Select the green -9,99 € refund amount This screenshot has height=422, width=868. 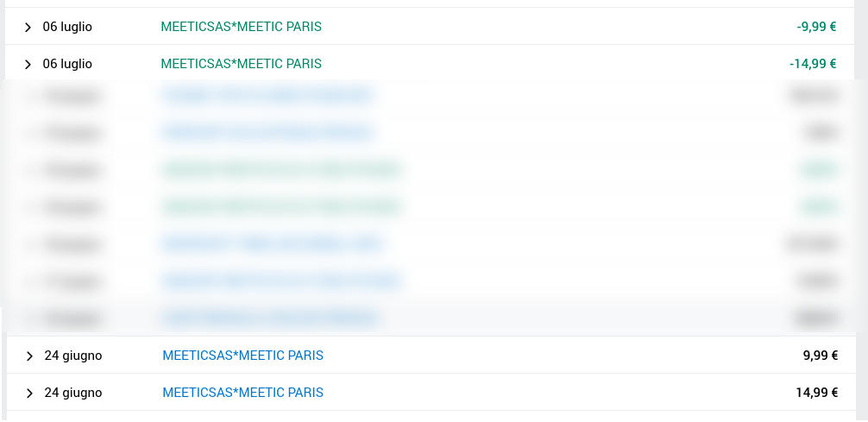pyautogui.click(x=816, y=27)
